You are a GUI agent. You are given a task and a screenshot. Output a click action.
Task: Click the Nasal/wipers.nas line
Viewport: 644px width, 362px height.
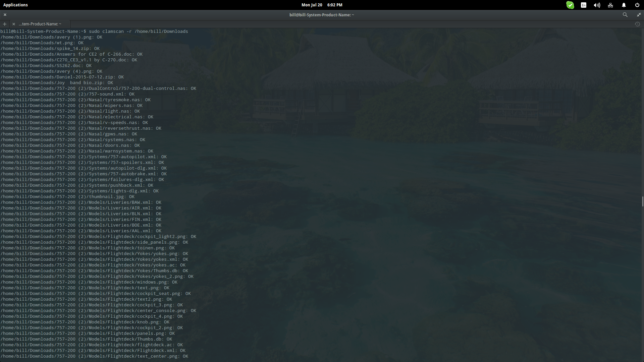[71, 105]
